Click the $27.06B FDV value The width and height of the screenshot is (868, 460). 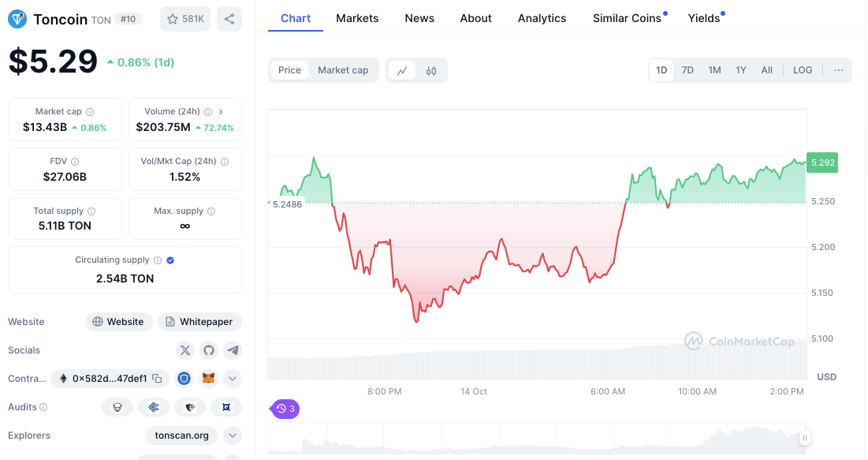pos(65,177)
